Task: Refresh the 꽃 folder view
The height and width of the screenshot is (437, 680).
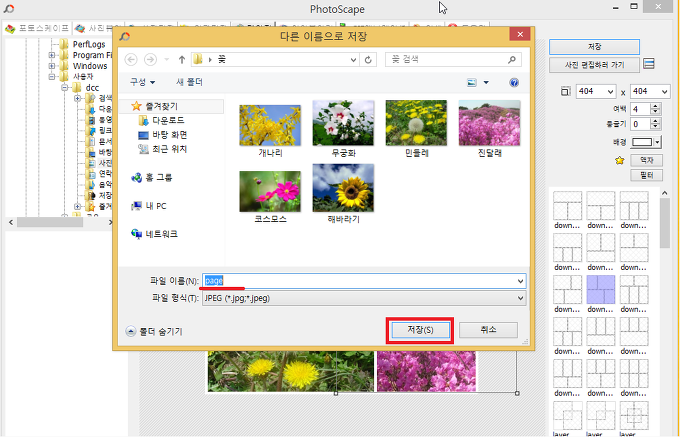Action: click(368, 60)
